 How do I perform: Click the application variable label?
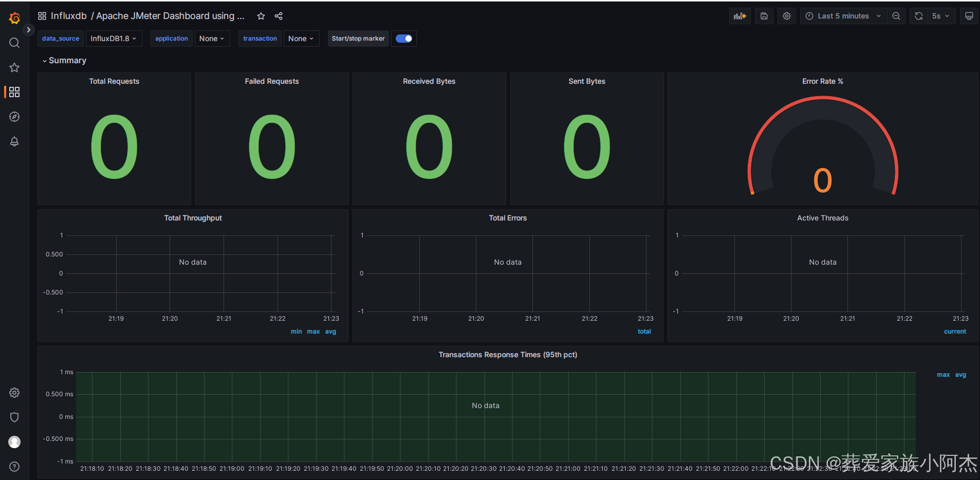[x=172, y=39]
